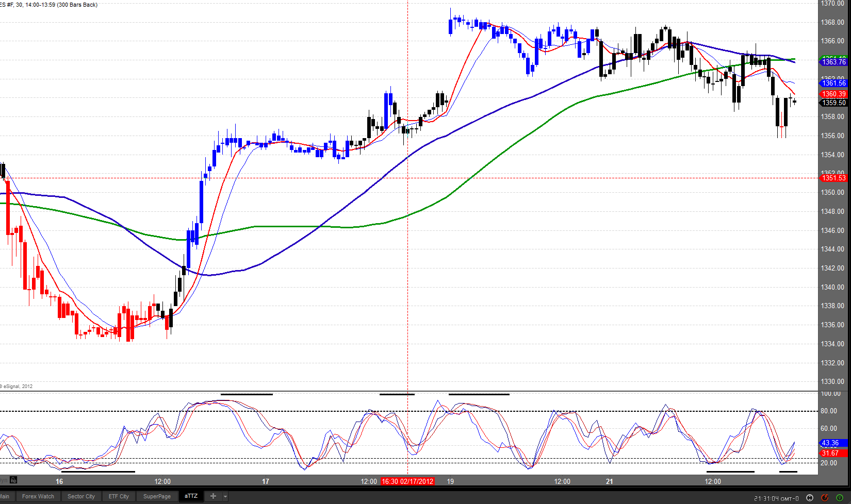Click date label 16 on time axis
This screenshot has height=504, width=851.
point(59,481)
